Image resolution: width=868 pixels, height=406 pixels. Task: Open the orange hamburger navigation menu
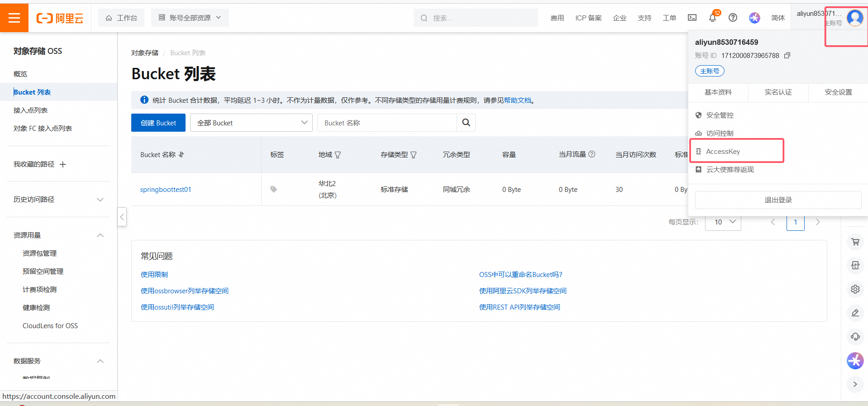coord(14,18)
